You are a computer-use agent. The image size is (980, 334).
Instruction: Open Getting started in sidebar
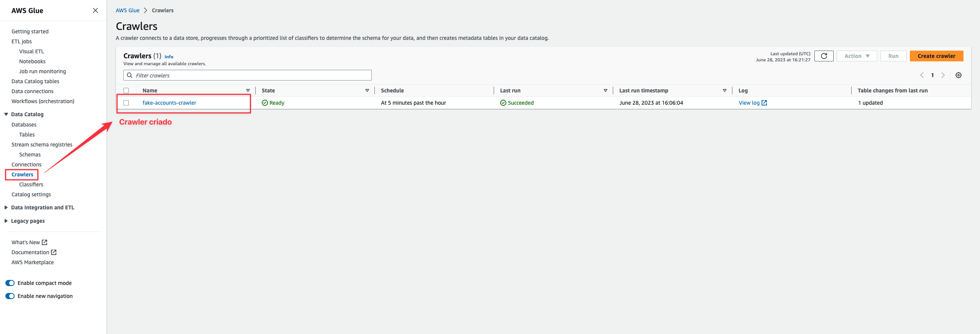30,31
